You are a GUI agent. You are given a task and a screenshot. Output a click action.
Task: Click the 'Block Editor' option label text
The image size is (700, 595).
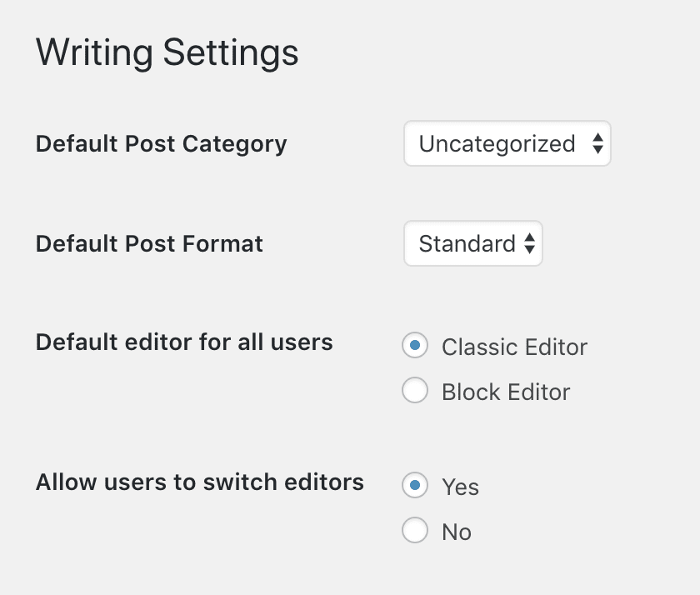point(506,392)
